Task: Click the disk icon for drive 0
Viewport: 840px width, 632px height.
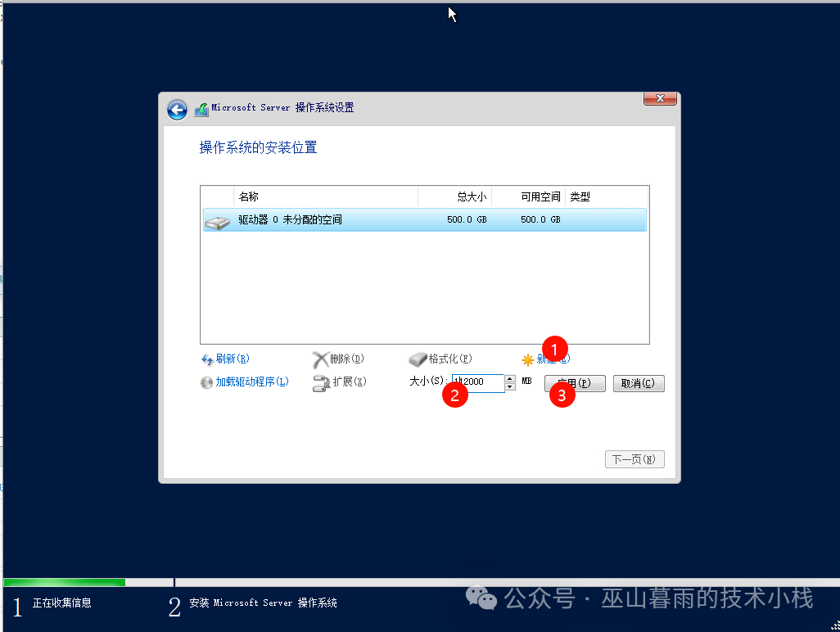Action: point(217,221)
